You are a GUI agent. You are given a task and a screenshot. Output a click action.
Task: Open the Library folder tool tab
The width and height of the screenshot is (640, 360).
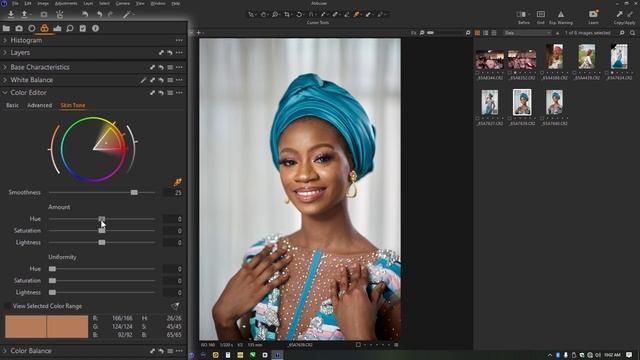click(x=7, y=28)
